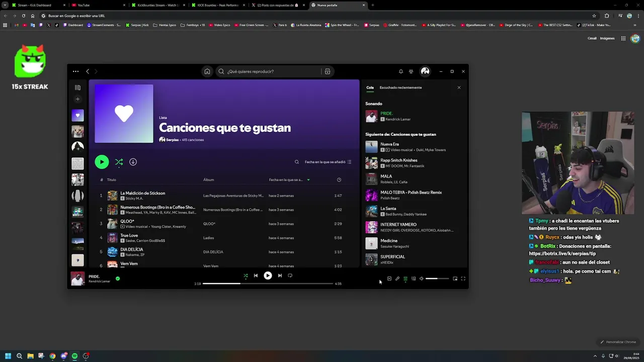Image resolution: width=644 pixels, height=362 pixels.
Task: Open Friend Activity icon
Action: [411, 71]
